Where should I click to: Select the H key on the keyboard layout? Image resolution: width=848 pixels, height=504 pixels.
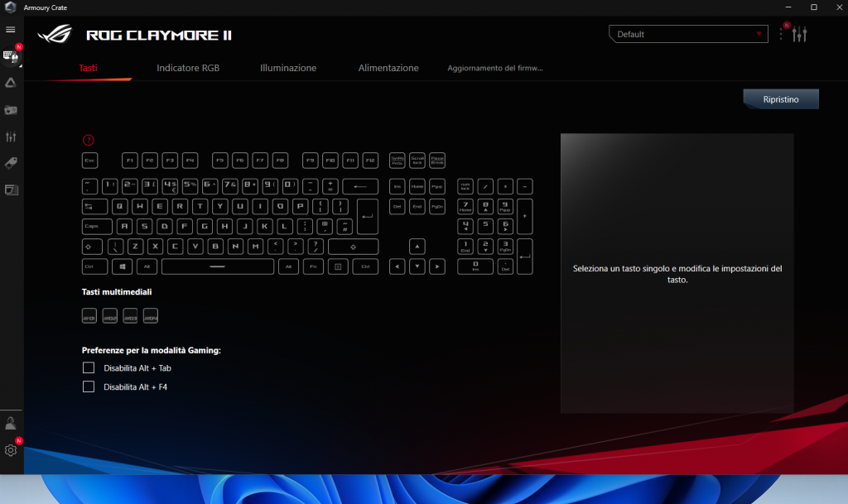[x=224, y=226]
